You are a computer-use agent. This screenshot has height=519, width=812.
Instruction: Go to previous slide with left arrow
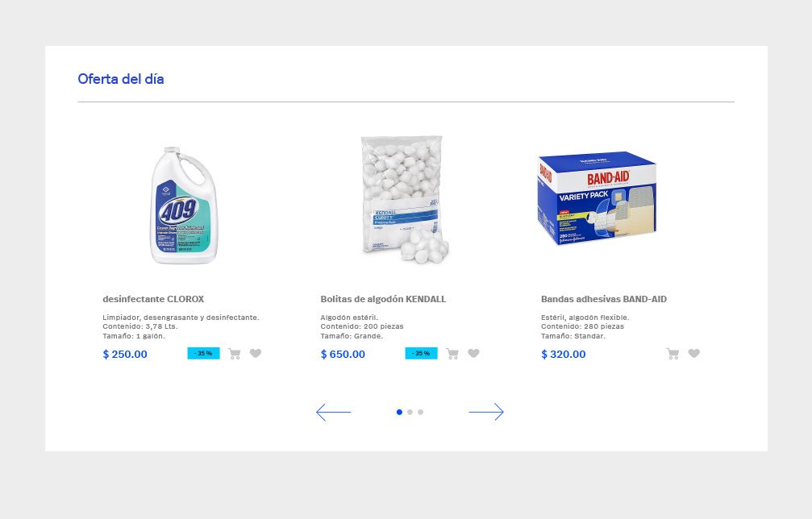click(x=334, y=412)
